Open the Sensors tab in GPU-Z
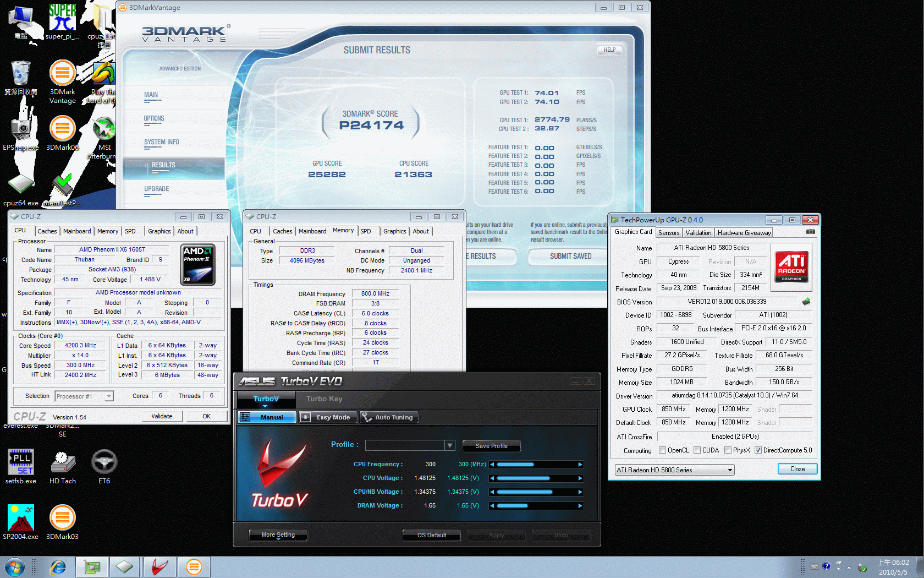This screenshot has width=924, height=578. coord(669,233)
